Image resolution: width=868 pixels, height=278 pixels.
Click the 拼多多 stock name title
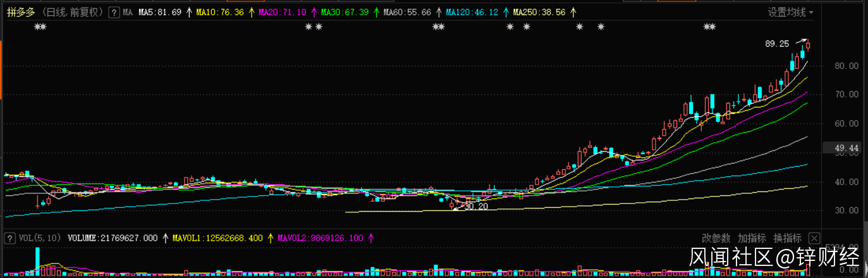(x=21, y=12)
